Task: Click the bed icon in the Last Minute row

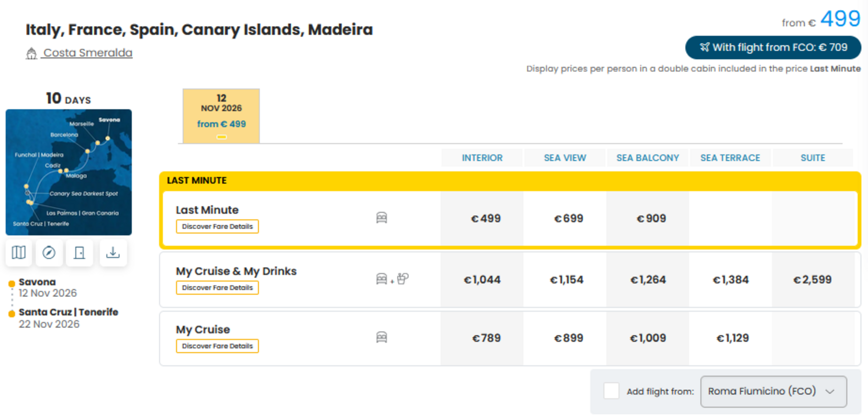Action: point(382,218)
